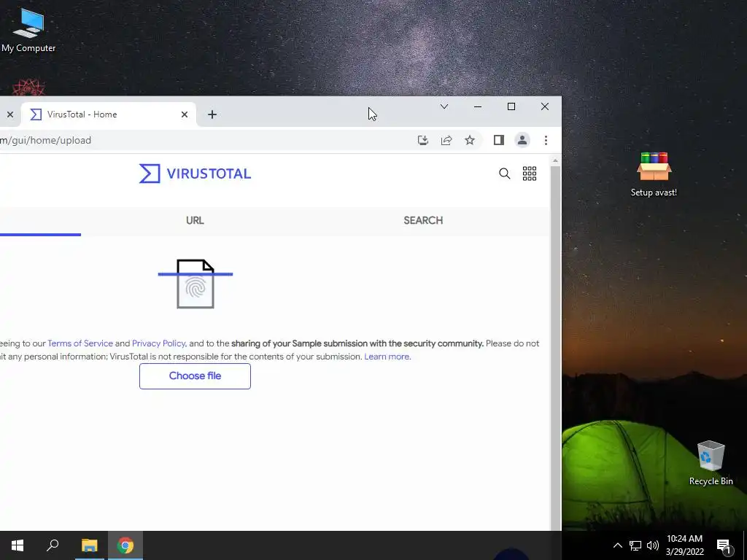Show hidden system tray icons

pos(617,545)
